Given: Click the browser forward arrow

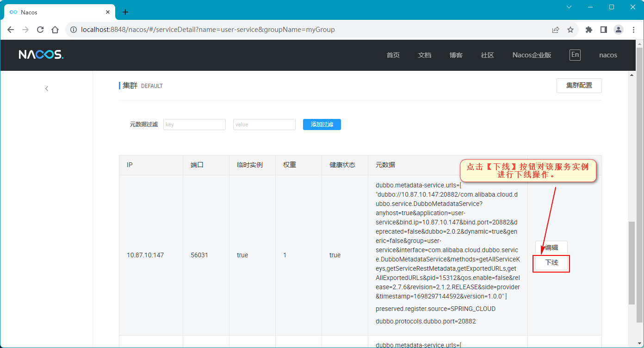Looking at the screenshot, I should point(25,30).
